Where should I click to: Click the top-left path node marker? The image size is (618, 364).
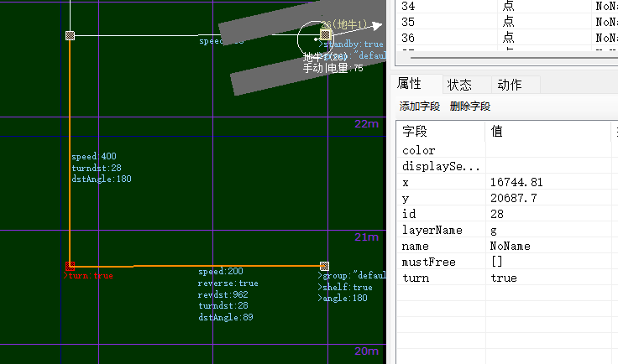(x=70, y=35)
